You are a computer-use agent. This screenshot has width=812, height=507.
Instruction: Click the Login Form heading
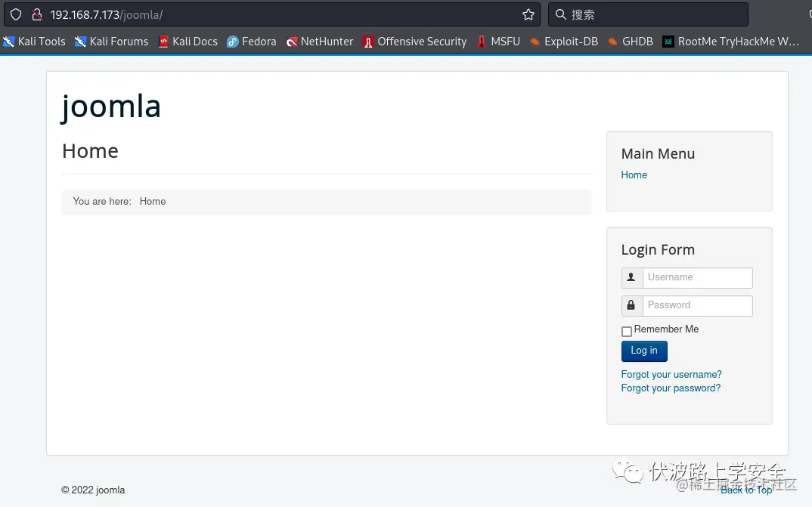coord(658,250)
